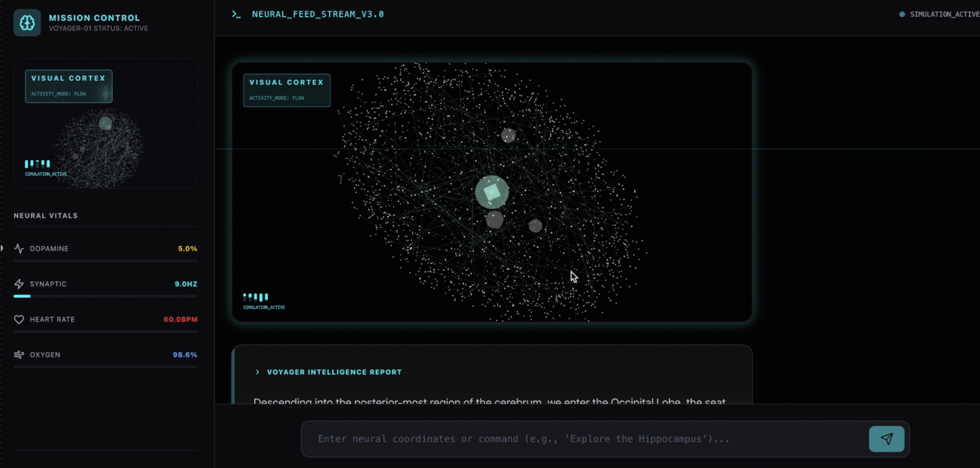Image resolution: width=980 pixels, height=468 pixels.
Task: Expand the Voyager Intelligence Report chevron
Action: tap(258, 372)
